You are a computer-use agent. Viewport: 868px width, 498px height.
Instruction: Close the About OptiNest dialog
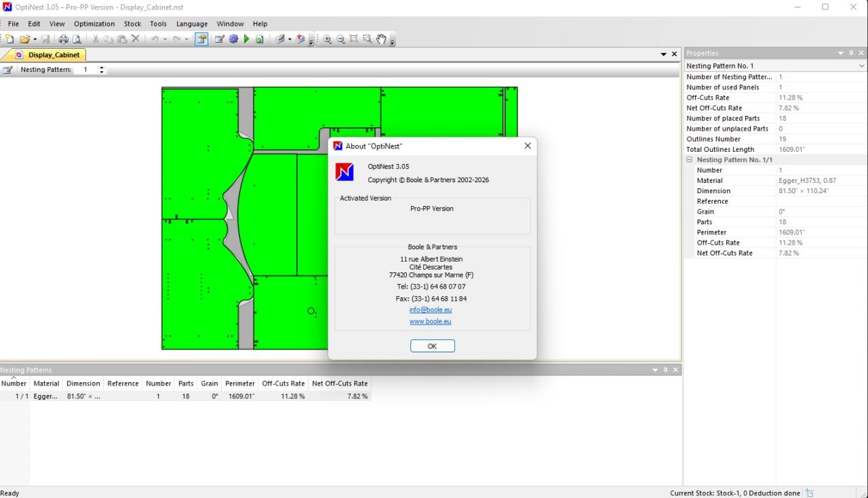528,146
